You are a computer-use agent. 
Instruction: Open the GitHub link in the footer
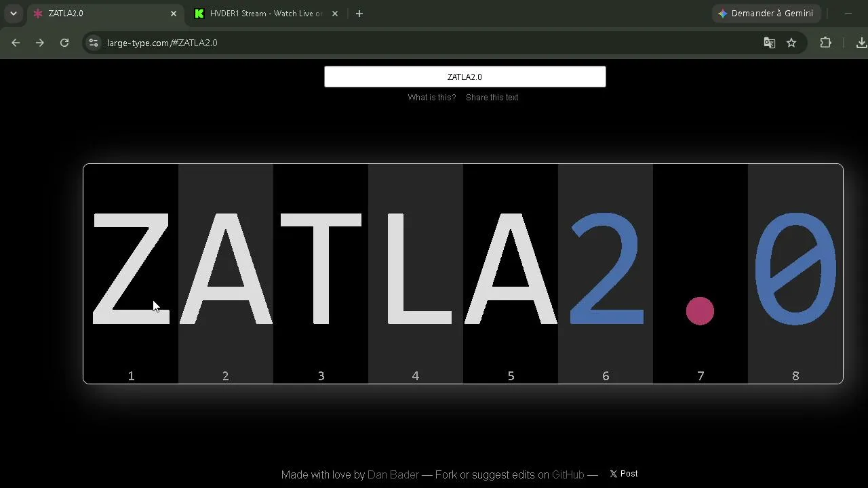click(568, 475)
